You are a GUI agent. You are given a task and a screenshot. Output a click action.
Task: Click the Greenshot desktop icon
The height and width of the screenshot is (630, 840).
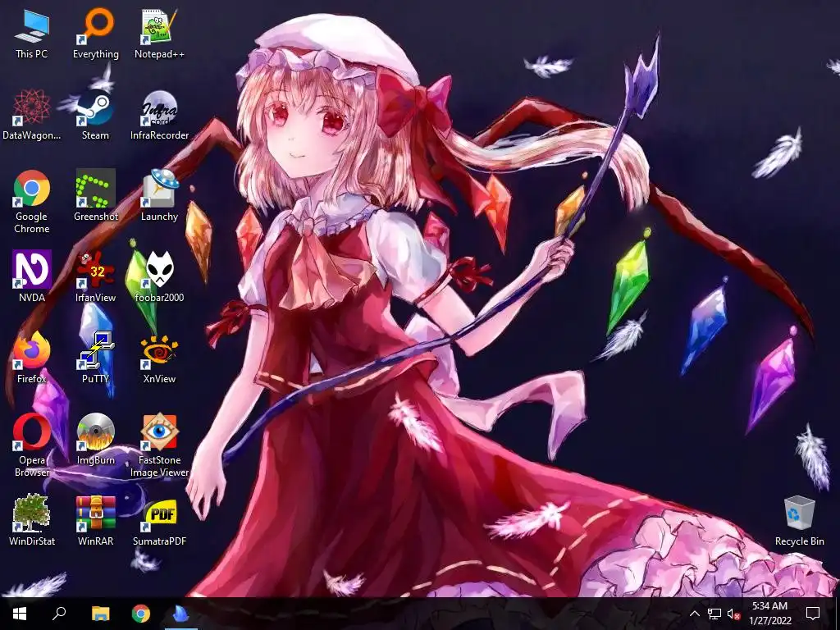coord(95,196)
